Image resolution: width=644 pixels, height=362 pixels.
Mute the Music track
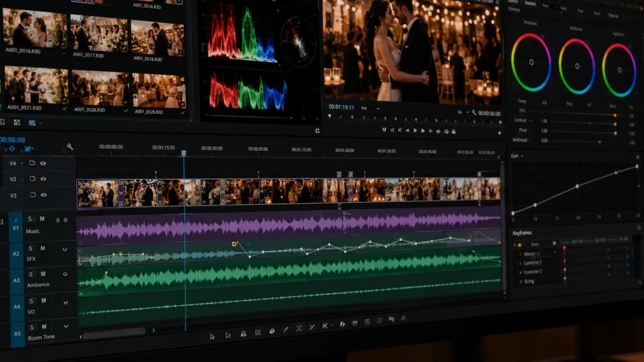(42, 219)
